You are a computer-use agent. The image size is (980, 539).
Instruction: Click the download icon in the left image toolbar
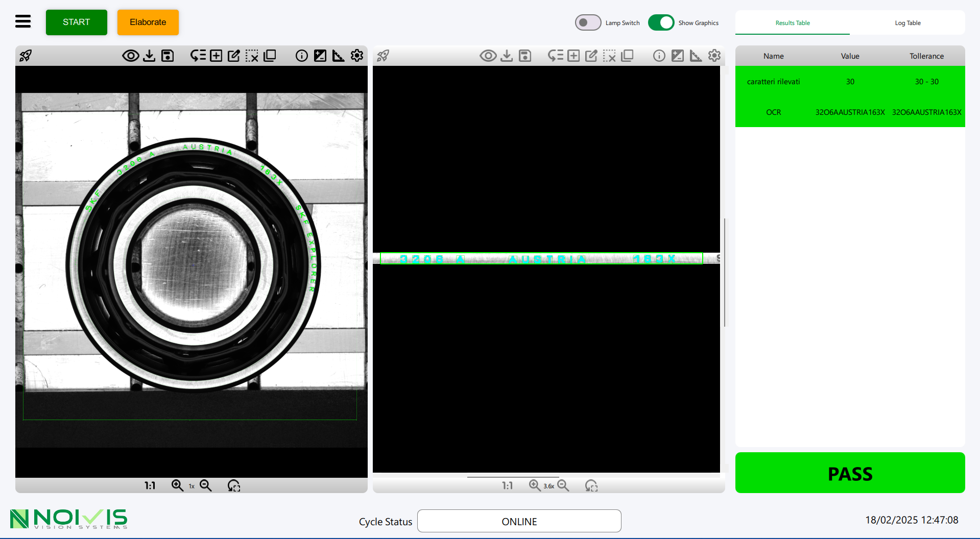point(149,56)
